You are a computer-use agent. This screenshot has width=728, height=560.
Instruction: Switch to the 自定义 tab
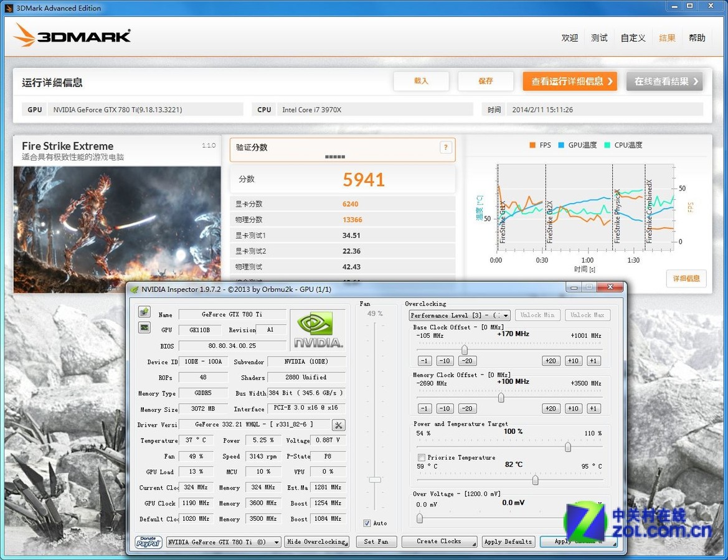coord(633,38)
